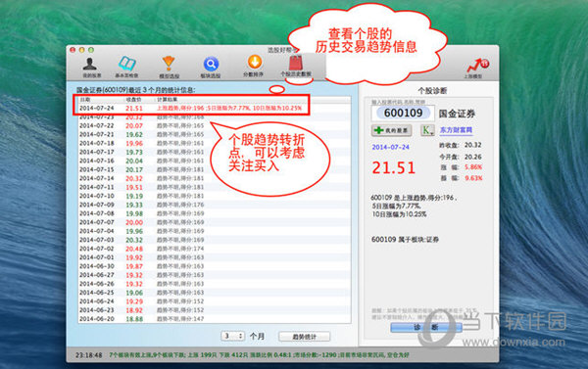Select the 2014-06-20 row priced 18.88
The image size is (588, 369).
[215, 319]
